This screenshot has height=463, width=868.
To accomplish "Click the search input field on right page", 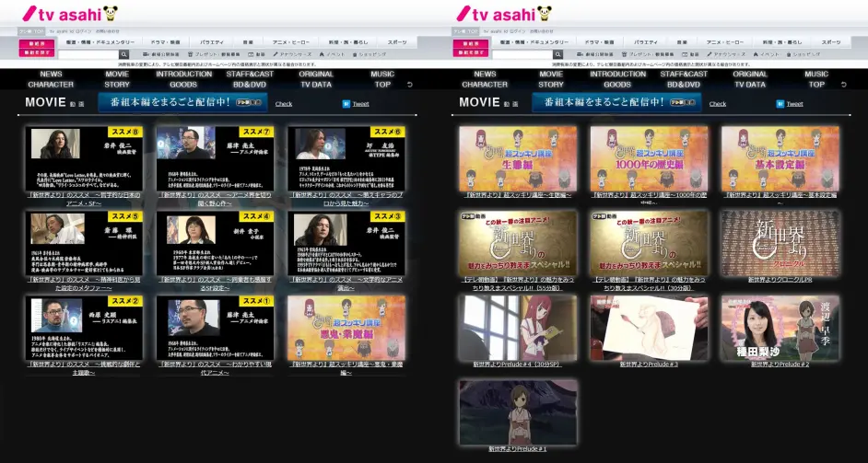I will click(522, 54).
